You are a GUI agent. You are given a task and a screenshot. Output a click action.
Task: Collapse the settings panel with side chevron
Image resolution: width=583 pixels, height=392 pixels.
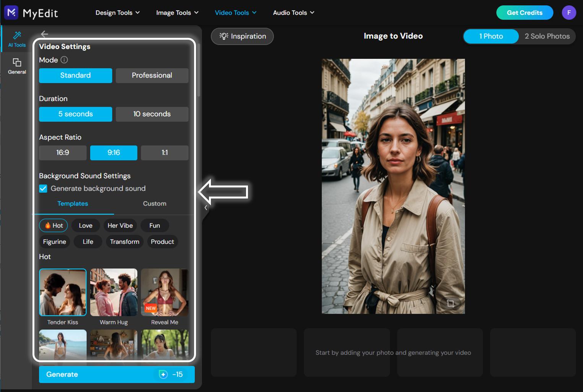[206, 207]
